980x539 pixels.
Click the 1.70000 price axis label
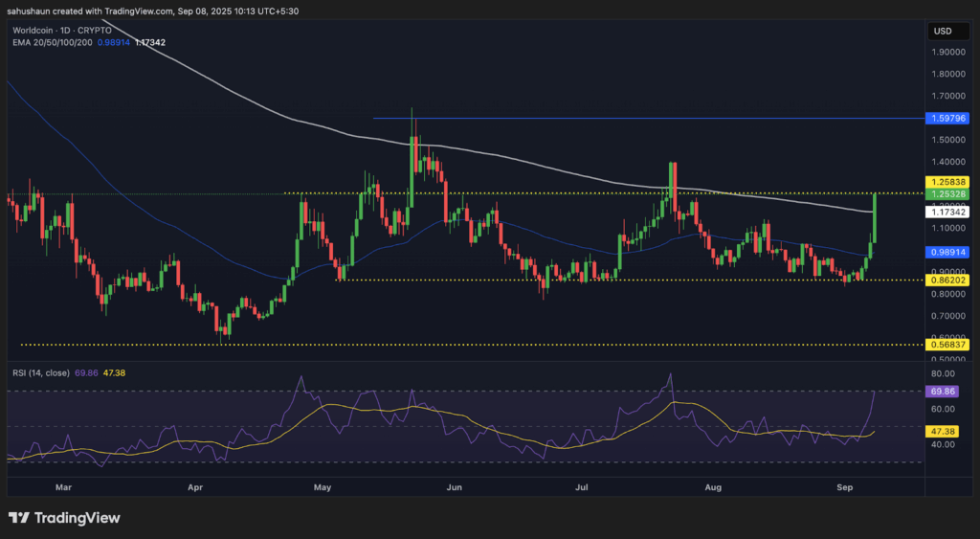[948, 96]
